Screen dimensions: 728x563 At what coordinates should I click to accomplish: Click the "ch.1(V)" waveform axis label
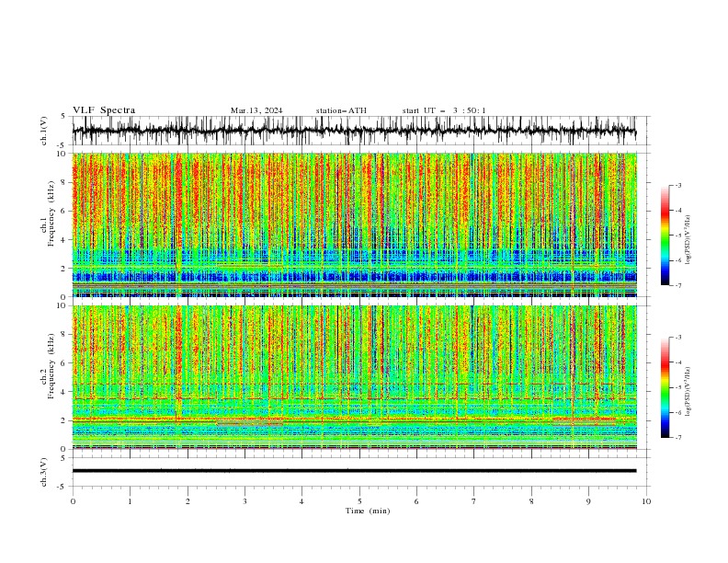click(44, 131)
